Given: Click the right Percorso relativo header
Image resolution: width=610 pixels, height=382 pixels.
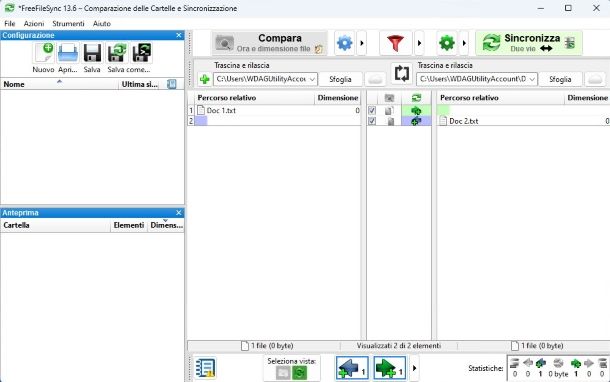Looking at the screenshot, I should click(501, 98).
